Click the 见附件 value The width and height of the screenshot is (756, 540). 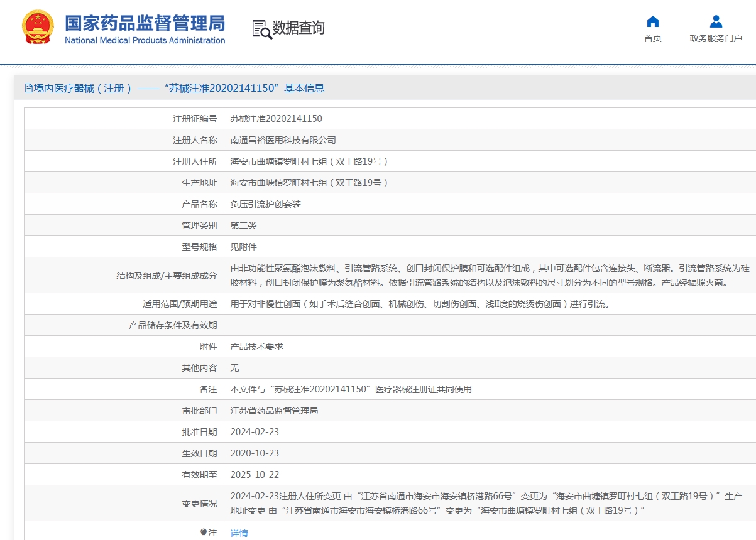(x=244, y=247)
